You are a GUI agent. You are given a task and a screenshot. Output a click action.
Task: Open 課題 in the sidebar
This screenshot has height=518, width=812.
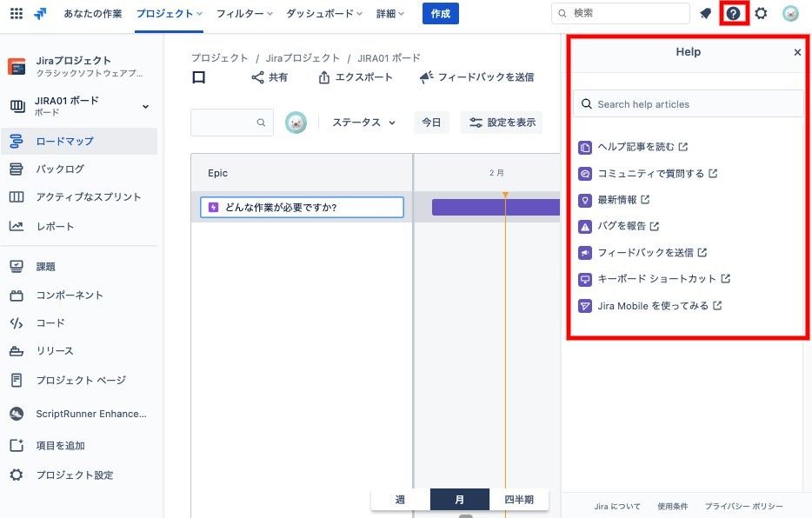(x=79, y=267)
